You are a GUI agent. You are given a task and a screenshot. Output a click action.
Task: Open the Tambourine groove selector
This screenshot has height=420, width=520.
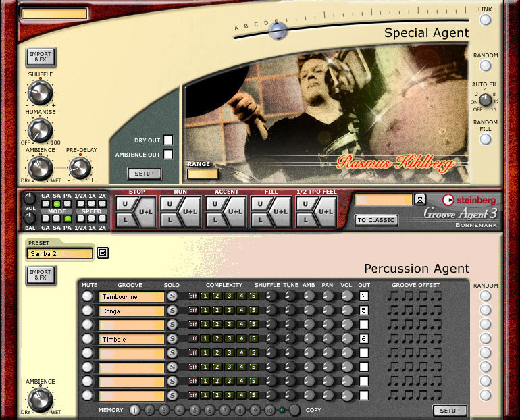(132, 296)
